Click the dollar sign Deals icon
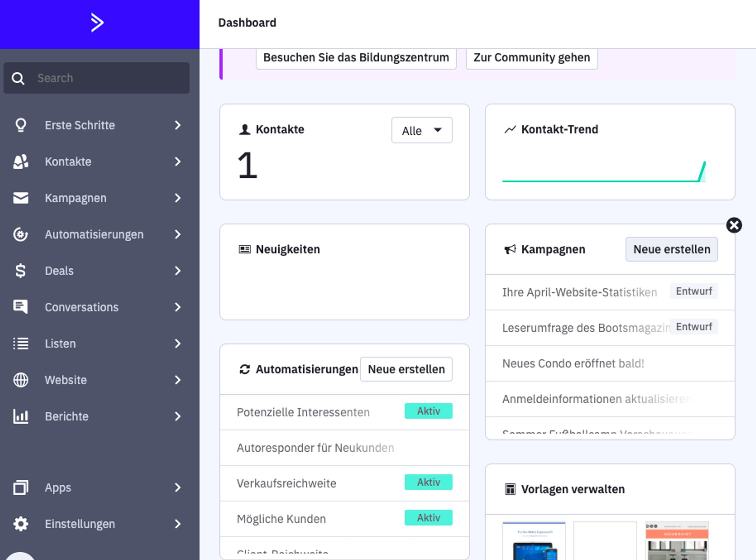This screenshot has width=756, height=560. coord(20,271)
